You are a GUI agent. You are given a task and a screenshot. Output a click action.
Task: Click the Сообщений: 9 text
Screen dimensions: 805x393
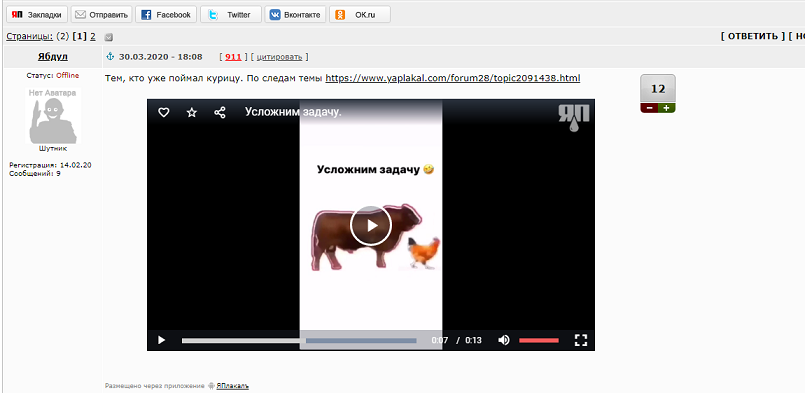(x=35, y=174)
